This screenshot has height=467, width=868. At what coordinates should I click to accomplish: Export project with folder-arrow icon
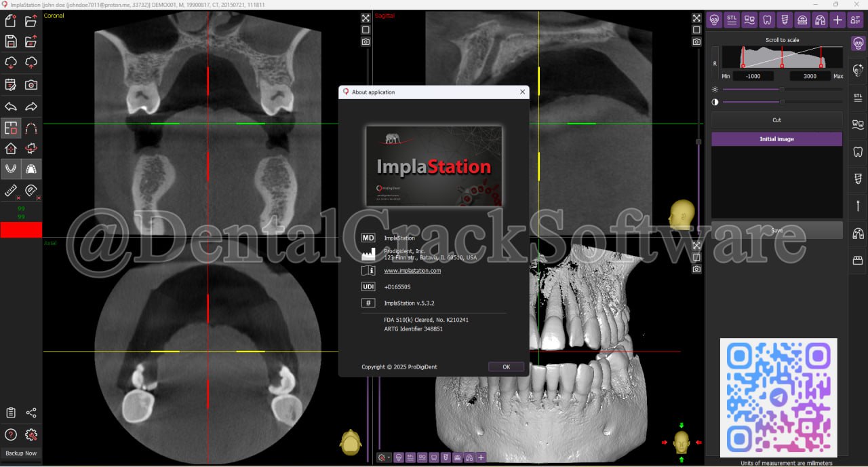coord(31,41)
